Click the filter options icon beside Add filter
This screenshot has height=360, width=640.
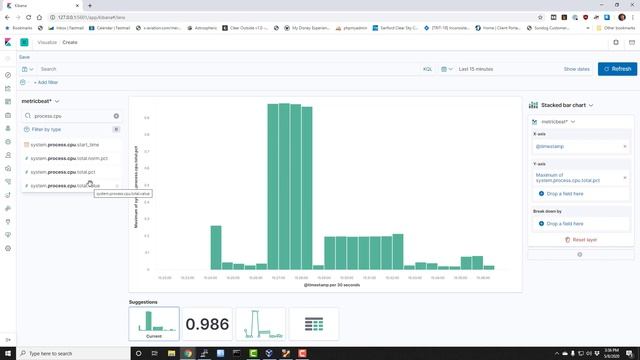coord(23,82)
